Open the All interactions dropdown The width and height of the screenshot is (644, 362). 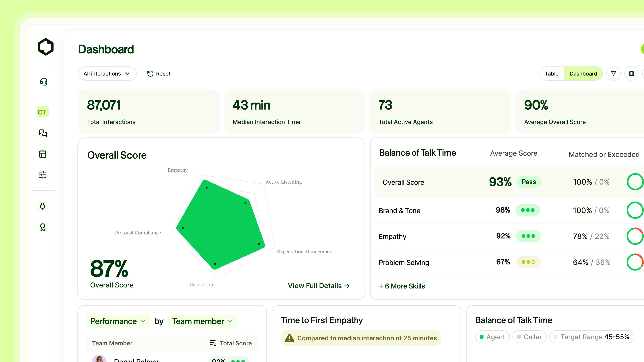[x=107, y=74]
